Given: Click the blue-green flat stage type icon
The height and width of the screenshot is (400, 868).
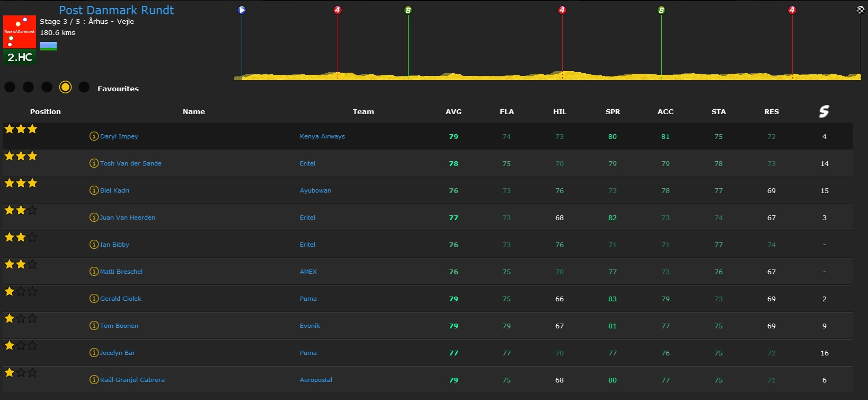Looking at the screenshot, I should (48, 46).
